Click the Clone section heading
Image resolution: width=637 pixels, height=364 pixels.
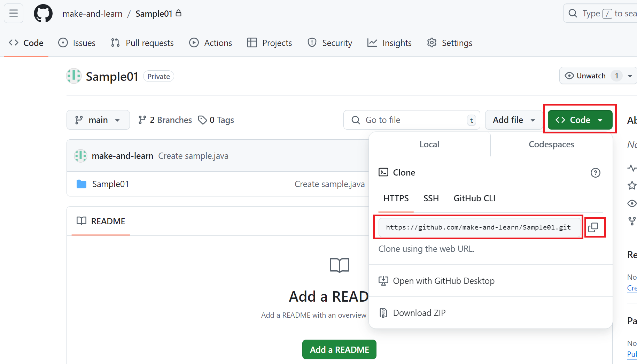click(404, 172)
